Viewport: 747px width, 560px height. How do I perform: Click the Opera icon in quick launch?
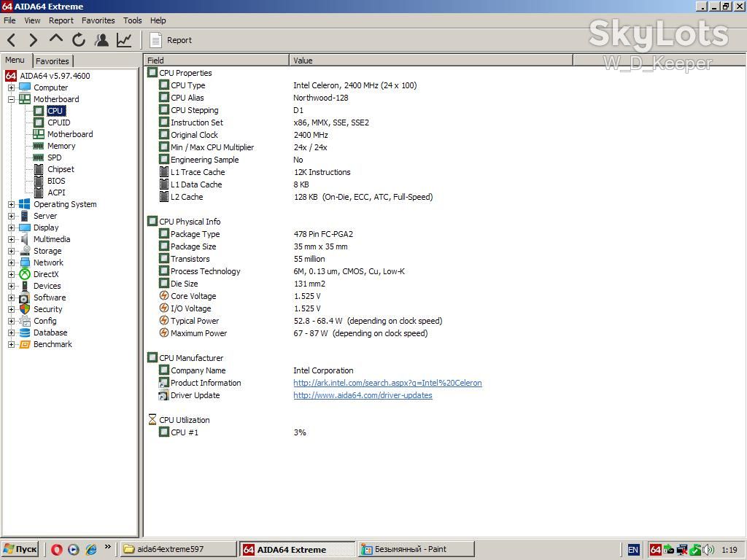(57, 550)
